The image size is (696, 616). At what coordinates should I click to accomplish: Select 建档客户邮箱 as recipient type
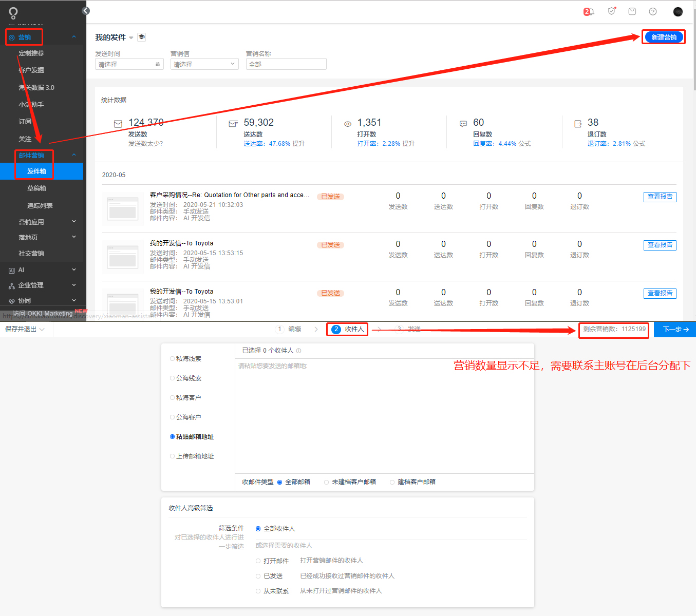(392, 482)
